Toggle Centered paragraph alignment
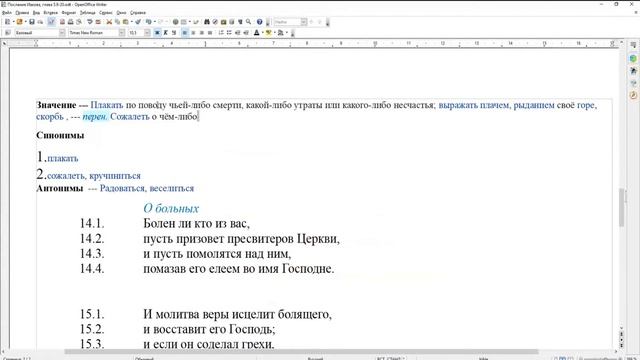640x360 pixels. click(193, 33)
